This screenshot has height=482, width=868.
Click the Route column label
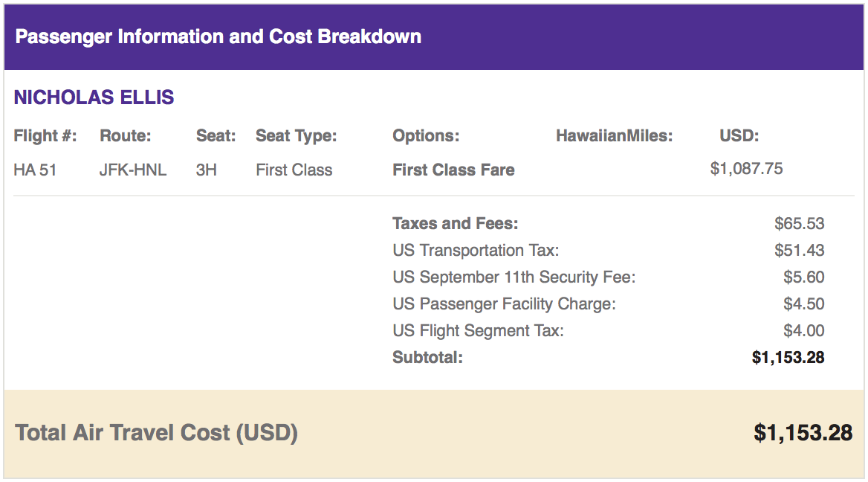[125, 136]
